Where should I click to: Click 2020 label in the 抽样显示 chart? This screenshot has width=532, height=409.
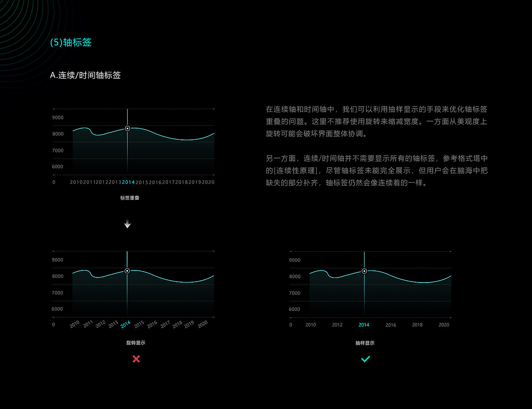coord(444,325)
